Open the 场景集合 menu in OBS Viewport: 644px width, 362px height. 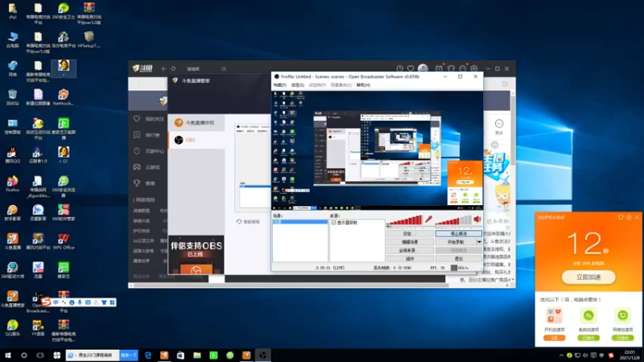coord(341,85)
